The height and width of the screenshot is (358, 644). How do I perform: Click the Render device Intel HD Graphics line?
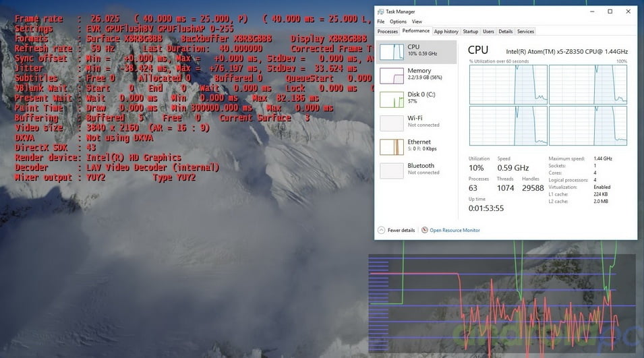pos(98,158)
